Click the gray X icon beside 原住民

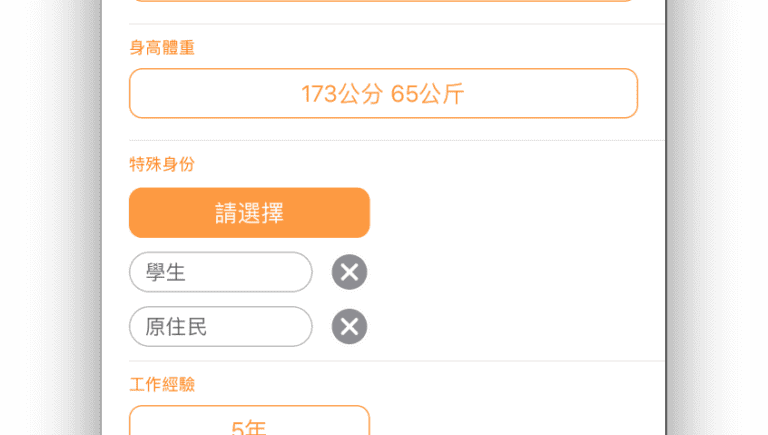coord(349,326)
